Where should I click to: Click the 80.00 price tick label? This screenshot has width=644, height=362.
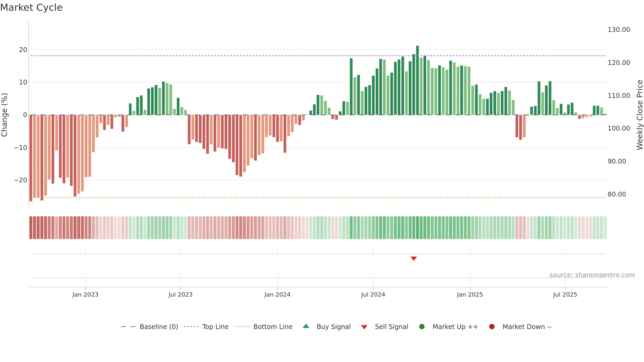617,194
